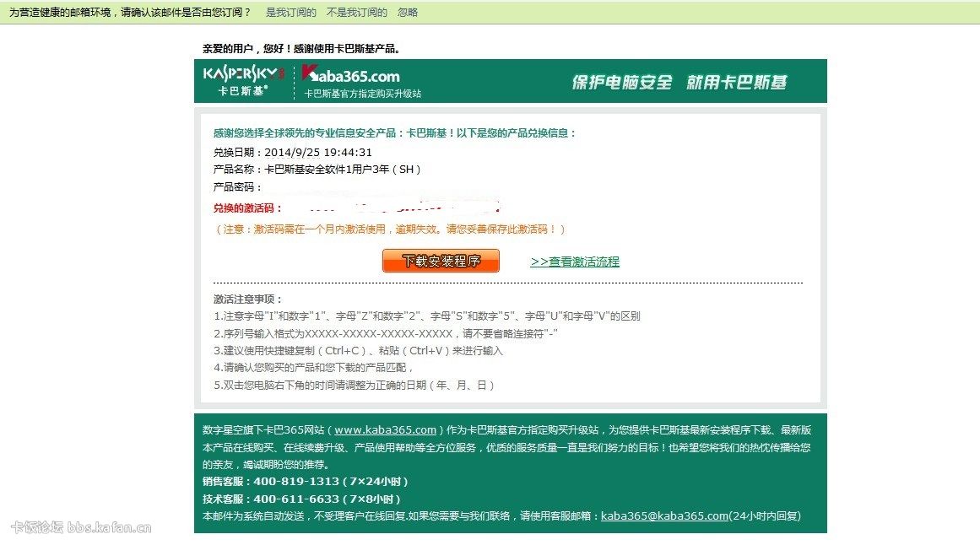Click the 产品密码 label
The width and height of the screenshot is (980, 545).
[x=237, y=187]
